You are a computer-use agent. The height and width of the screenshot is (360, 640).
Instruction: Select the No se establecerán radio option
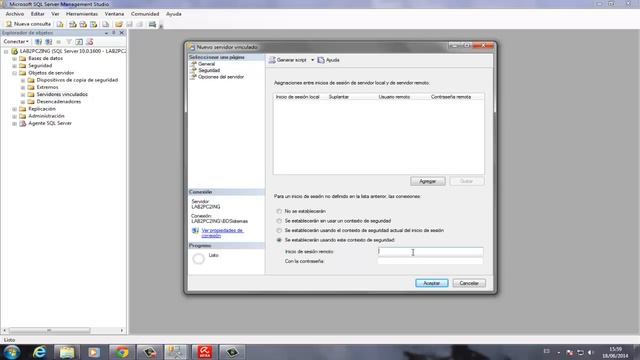pyautogui.click(x=279, y=211)
